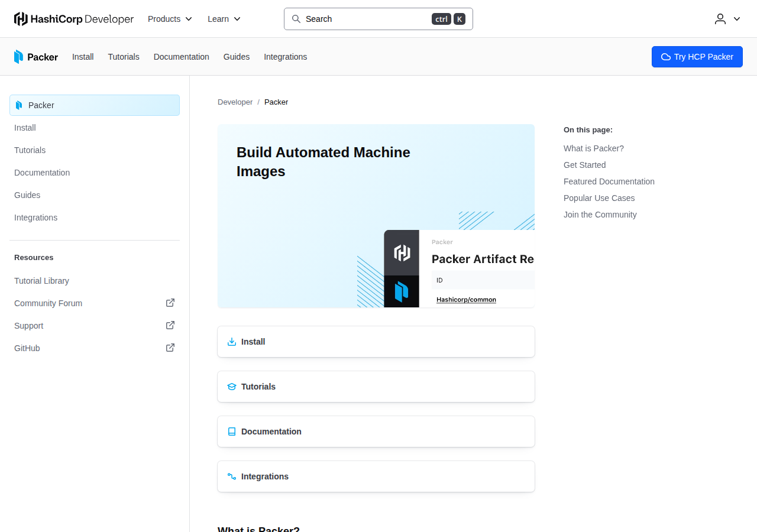757x532 pixels.
Task: Expand the Products dropdown menu
Action: [170, 19]
